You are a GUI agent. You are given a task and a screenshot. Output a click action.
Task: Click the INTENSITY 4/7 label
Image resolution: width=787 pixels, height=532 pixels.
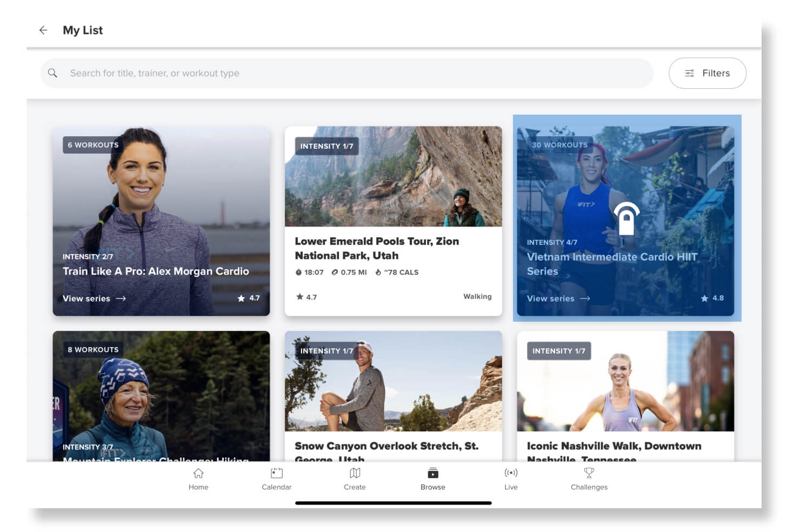[x=552, y=242]
